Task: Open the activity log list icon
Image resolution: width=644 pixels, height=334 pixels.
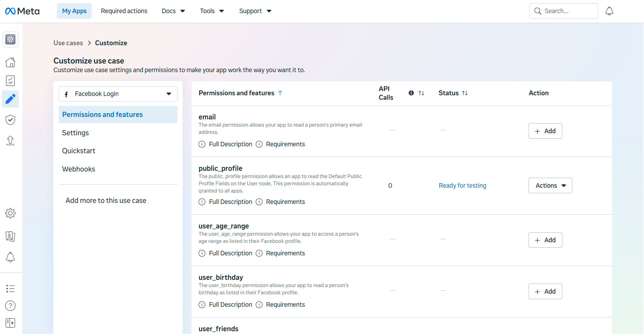Action: pos(10,288)
